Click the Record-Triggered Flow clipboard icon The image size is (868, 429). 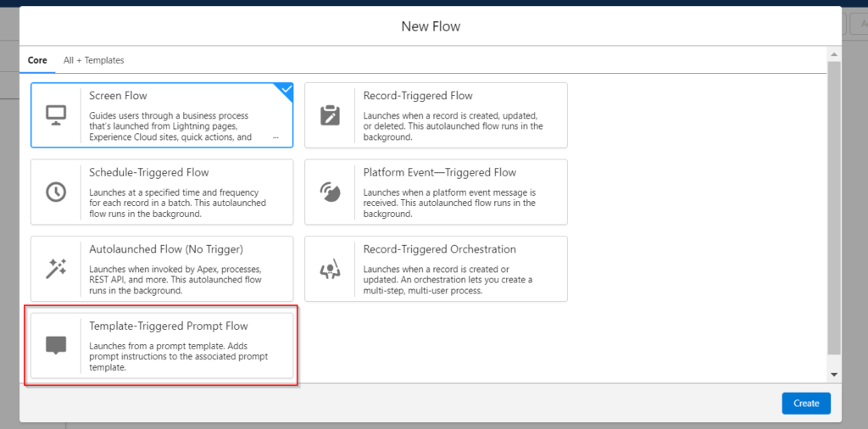pyautogui.click(x=330, y=115)
